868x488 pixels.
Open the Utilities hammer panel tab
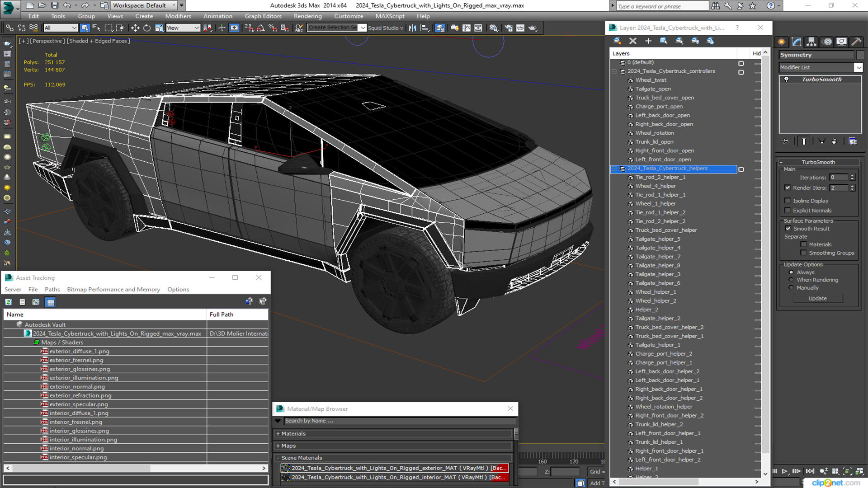(856, 42)
